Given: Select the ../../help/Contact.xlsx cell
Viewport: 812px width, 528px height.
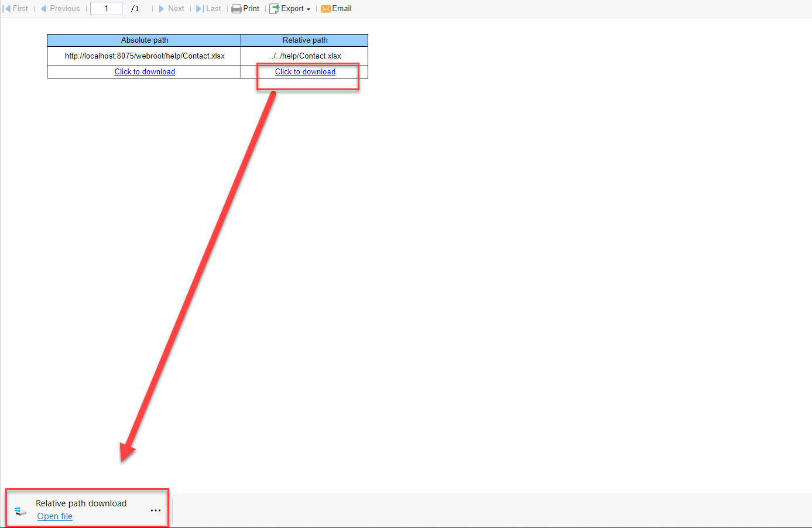Looking at the screenshot, I should 304,56.
